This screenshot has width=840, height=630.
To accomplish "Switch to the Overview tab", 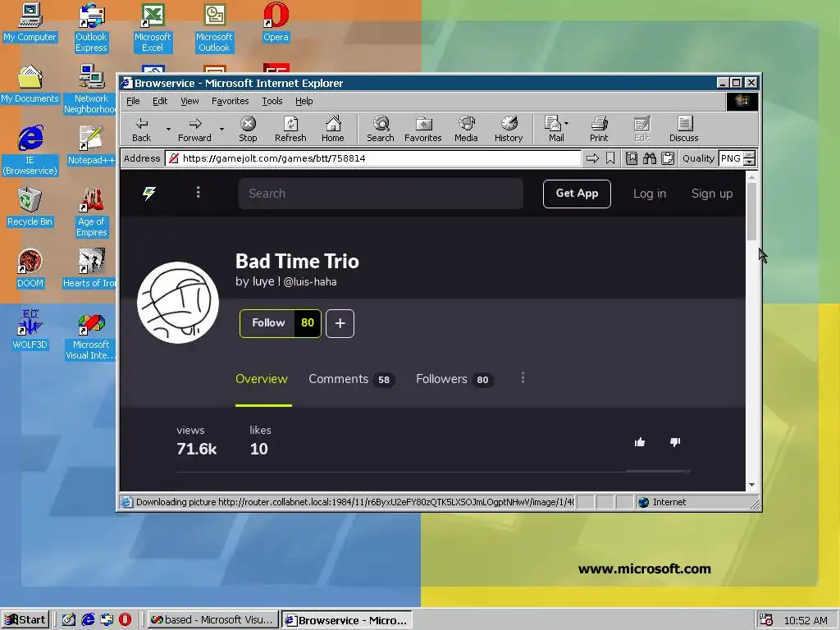I will click(x=262, y=379).
